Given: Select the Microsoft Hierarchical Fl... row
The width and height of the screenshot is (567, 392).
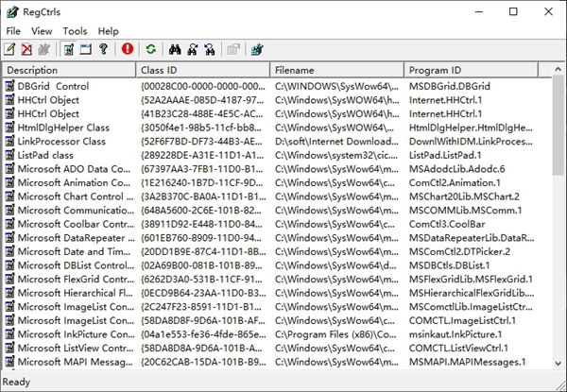Looking at the screenshot, I should click(x=277, y=293).
